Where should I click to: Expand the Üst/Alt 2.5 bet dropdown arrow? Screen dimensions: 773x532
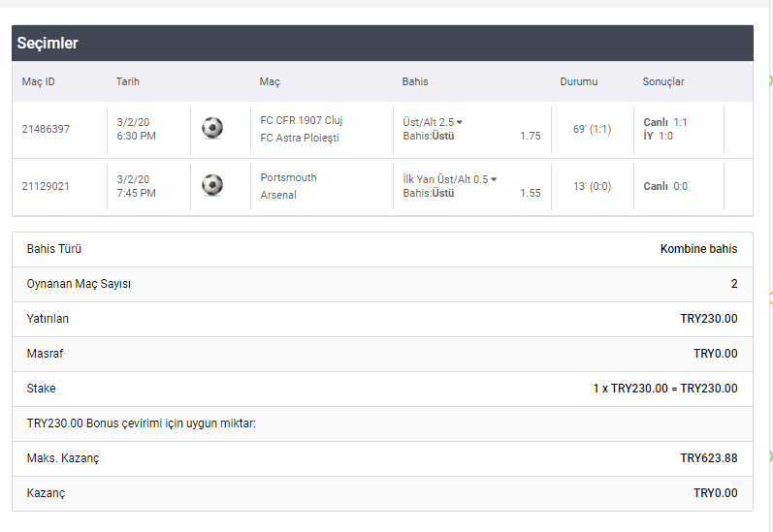coord(460,122)
